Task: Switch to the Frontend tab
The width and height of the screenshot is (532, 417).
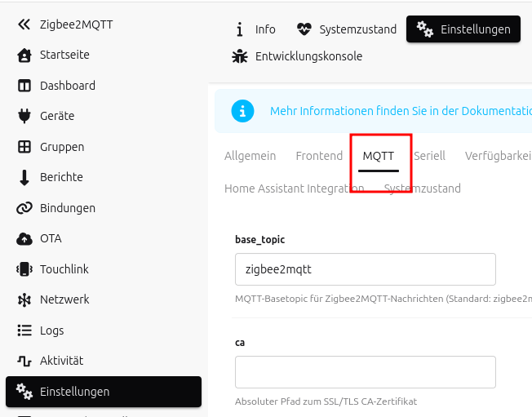Action: (319, 156)
